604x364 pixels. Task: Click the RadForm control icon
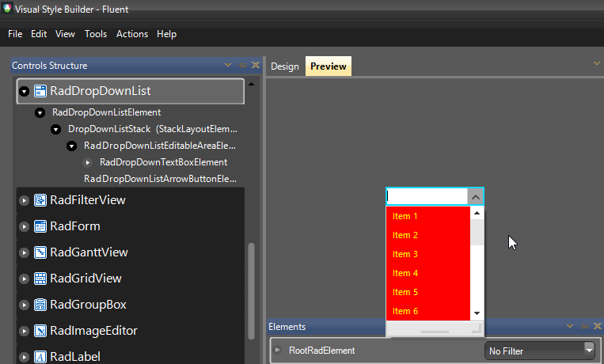40,227
